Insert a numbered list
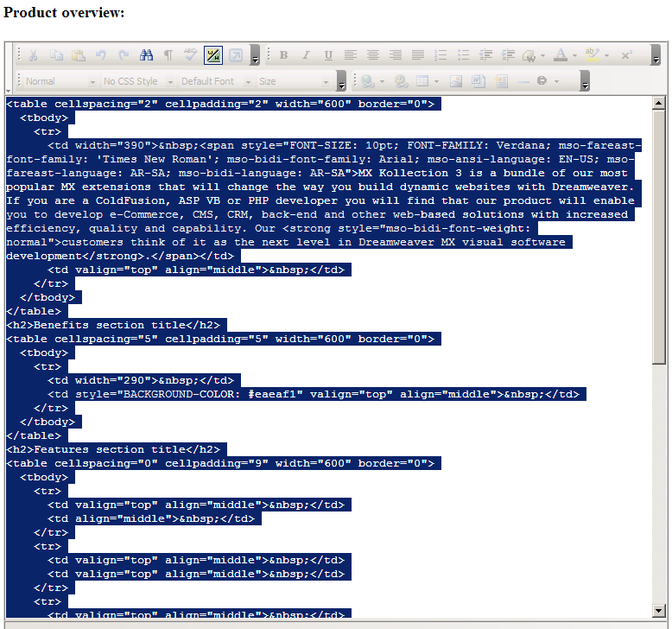 [x=441, y=55]
